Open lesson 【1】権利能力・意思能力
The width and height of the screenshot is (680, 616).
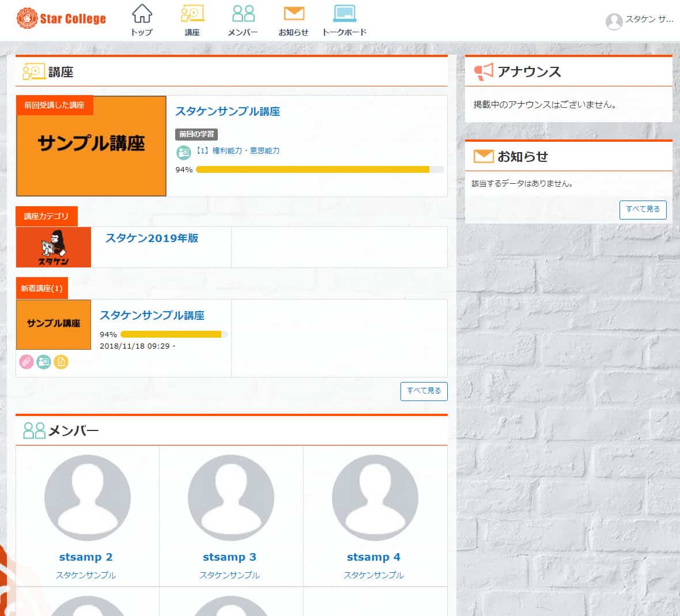coord(237,151)
